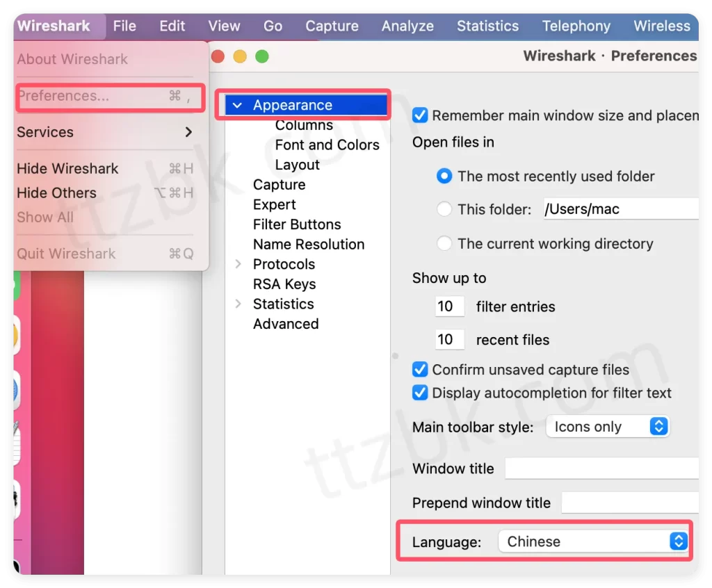Image resolution: width=712 pixels, height=588 pixels.
Task: Select "Quit Wireshark" from the menu
Action: coord(65,254)
